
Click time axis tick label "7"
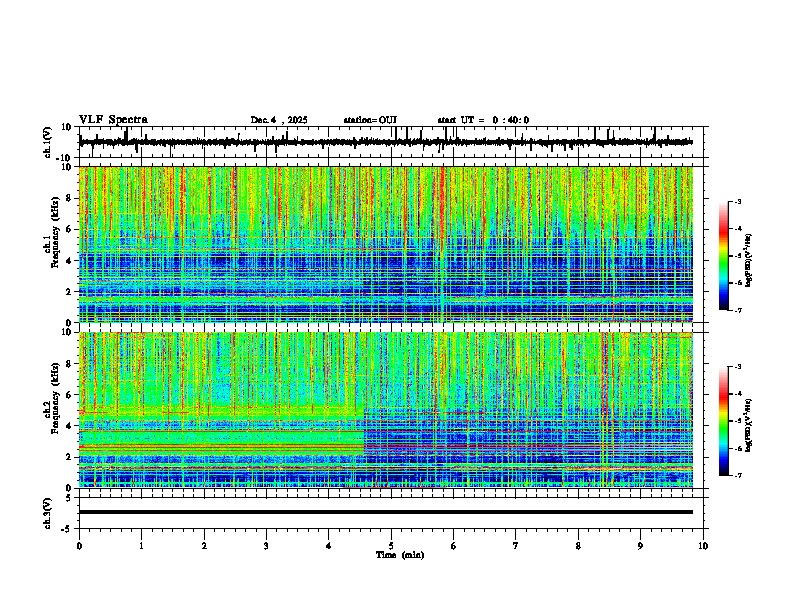tap(516, 546)
